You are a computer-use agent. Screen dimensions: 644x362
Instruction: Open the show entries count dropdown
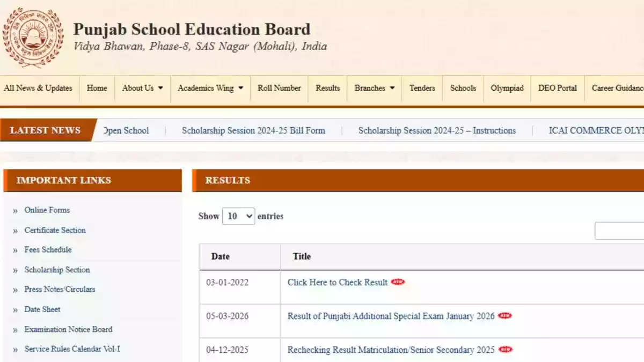238,216
